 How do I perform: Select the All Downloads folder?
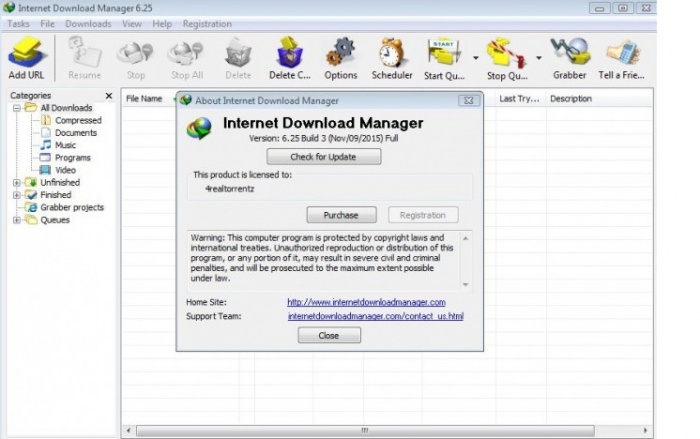tap(66, 108)
